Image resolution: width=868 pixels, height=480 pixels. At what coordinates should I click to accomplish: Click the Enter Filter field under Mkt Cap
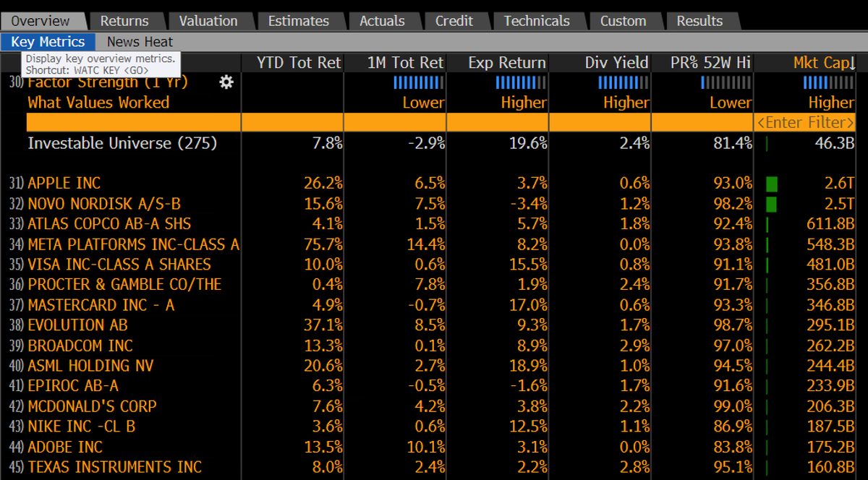(805, 122)
